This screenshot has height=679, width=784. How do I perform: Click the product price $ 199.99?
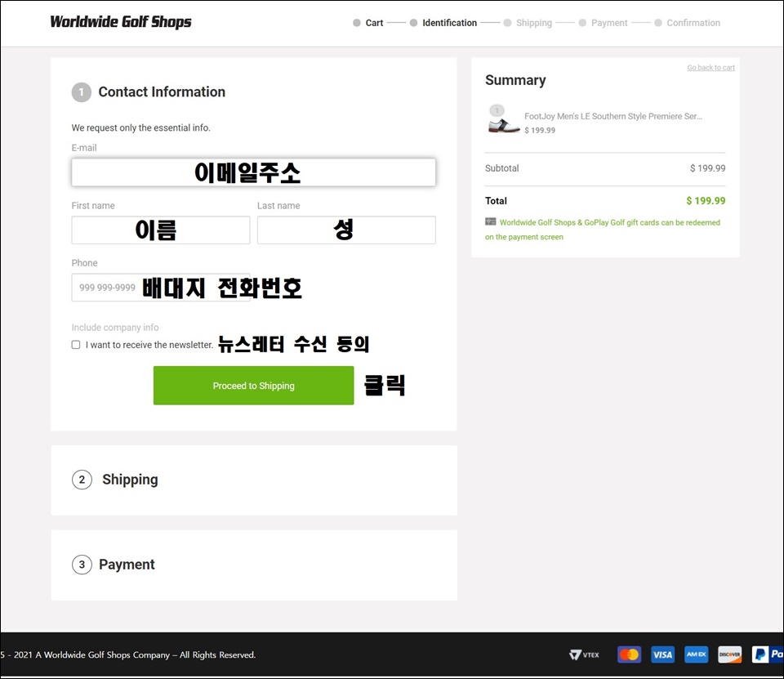click(x=540, y=130)
